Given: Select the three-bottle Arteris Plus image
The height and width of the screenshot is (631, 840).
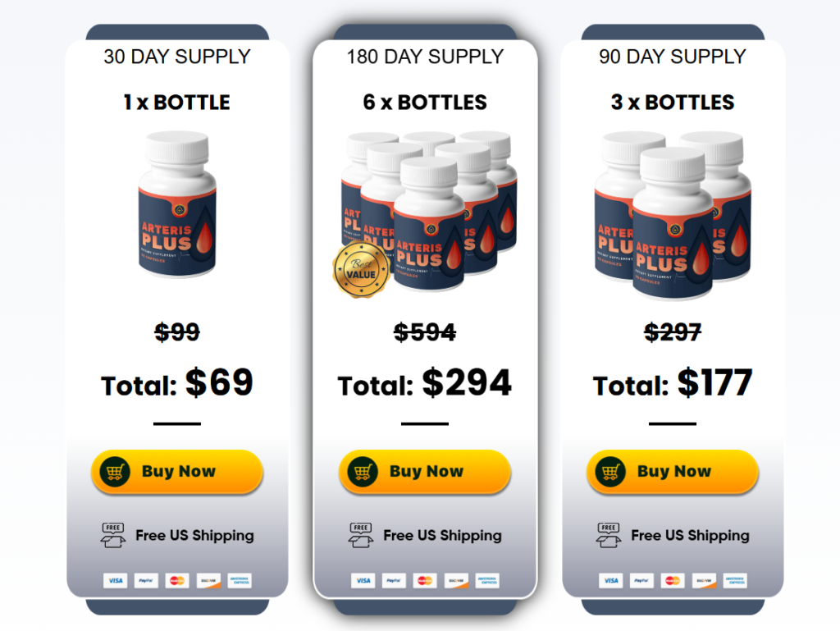Looking at the screenshot, I should pos(673,213).
